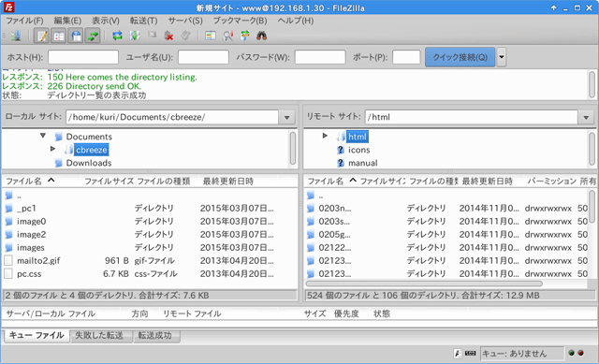The height and width of the screenshot is (364, 599).
Task: Toggle local directory tree display icon
Action: (58, 36)
